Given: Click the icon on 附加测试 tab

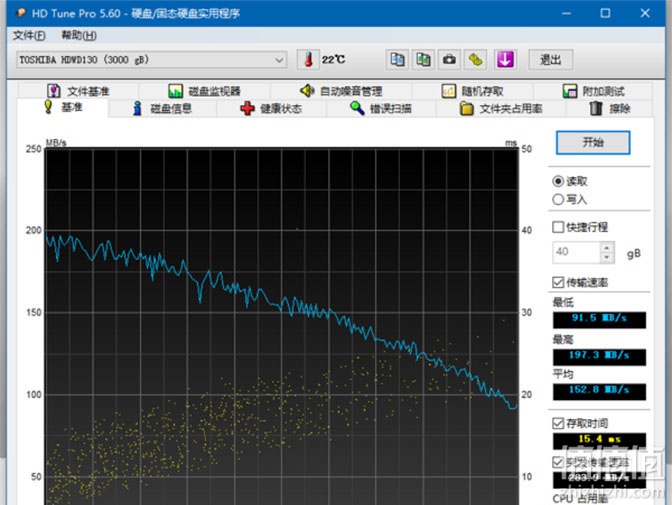Looking at the screenshot, I should [570, 91].
